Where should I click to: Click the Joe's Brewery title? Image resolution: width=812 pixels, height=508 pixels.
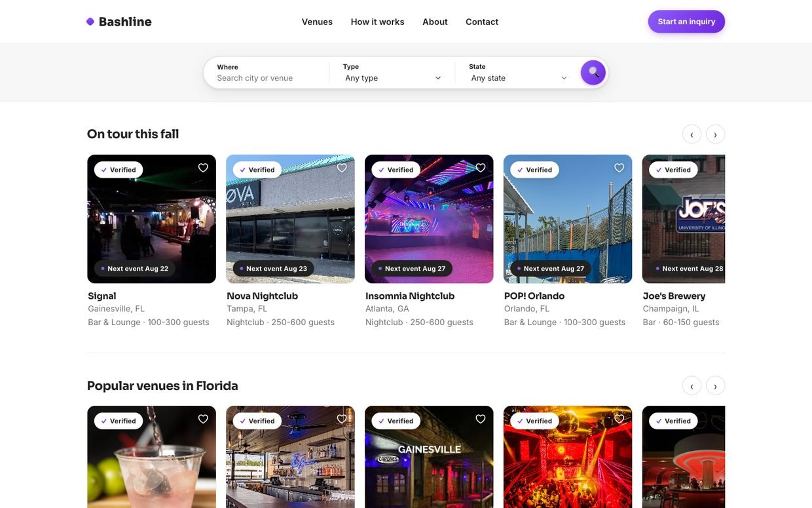(x=674, y=296)
